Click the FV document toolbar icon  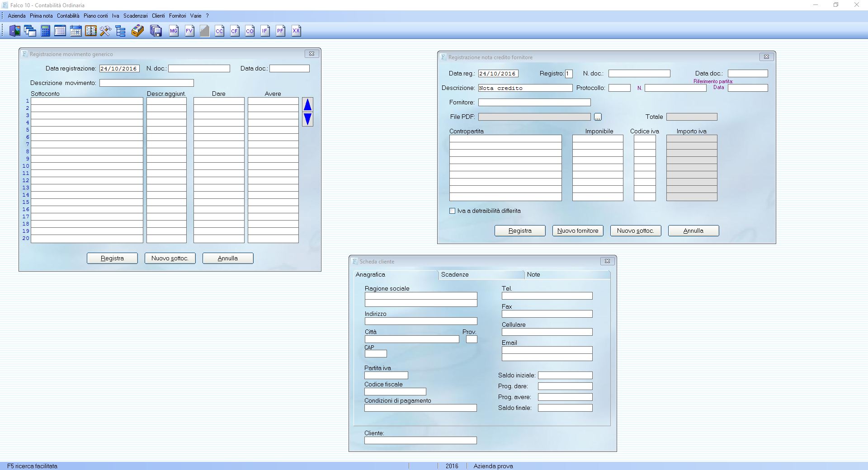tap(189, 31)
